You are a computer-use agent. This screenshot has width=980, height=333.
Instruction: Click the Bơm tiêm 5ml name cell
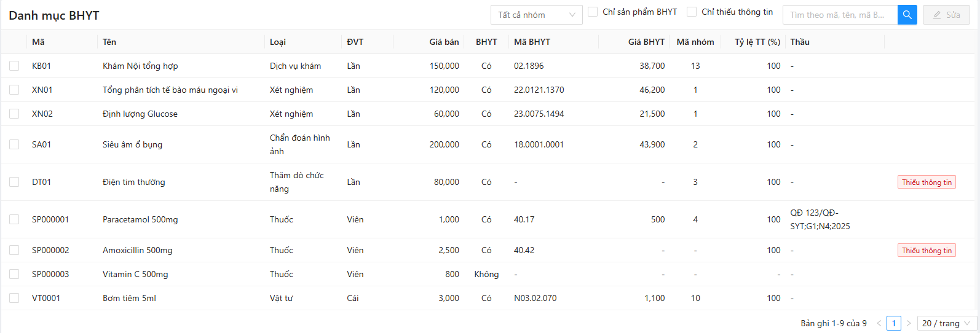(x=129, y=298)
